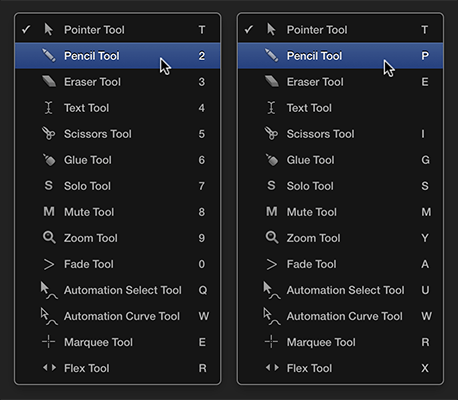
Task: Choose the Eraser tool icon in right menu
Action: coord(271,81)
